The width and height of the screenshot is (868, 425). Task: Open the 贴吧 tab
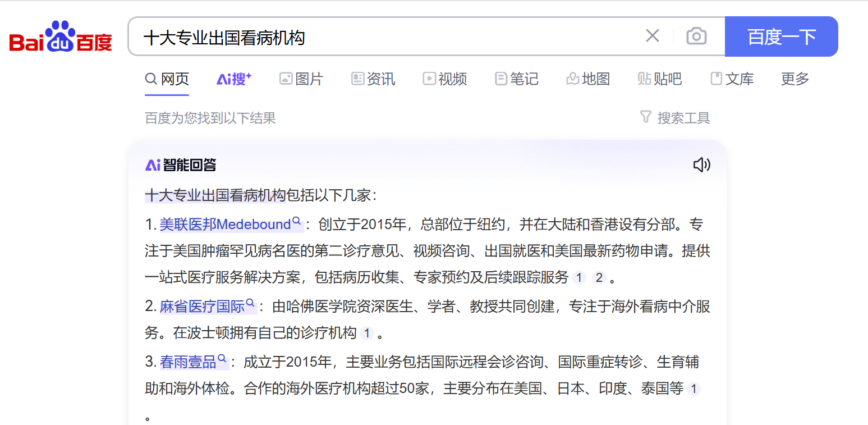pyautogui.click(x=660, y=79)
